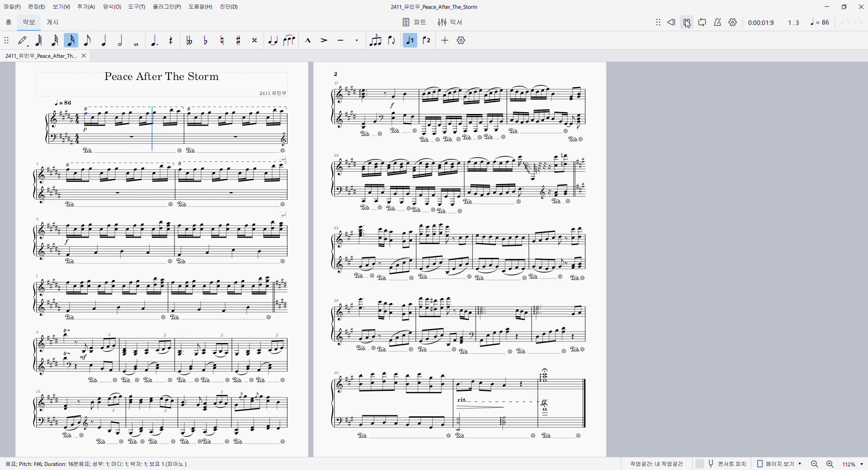Add a tie to the note

click(273, 41)
